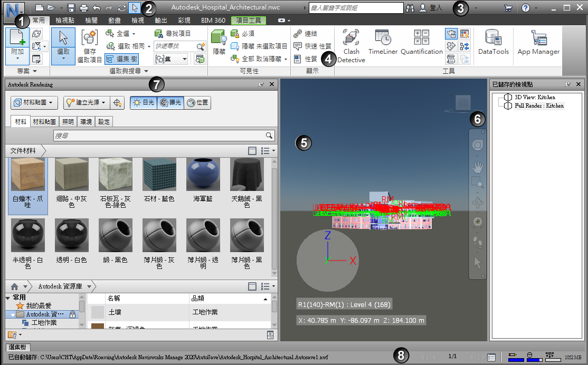Image resolution: width=588 pixels, height=365 pixels.
Task: Click the New file icon in quick access toolbar
Action: click(x=39, y=7)
